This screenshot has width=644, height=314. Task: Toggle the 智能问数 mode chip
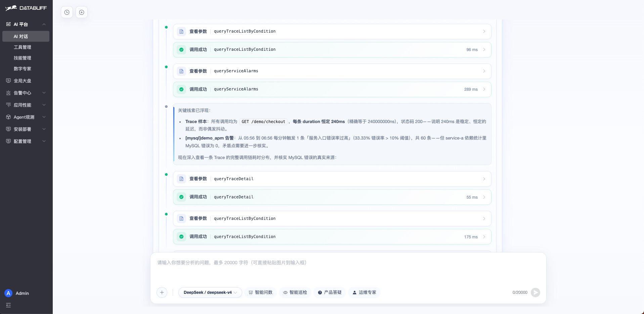(x=260, y=292)
